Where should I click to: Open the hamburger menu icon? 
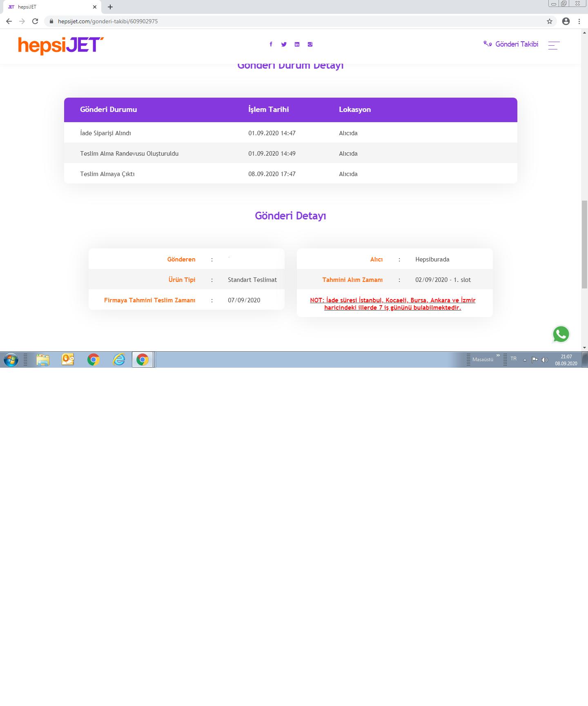click(x=554, y=45)
